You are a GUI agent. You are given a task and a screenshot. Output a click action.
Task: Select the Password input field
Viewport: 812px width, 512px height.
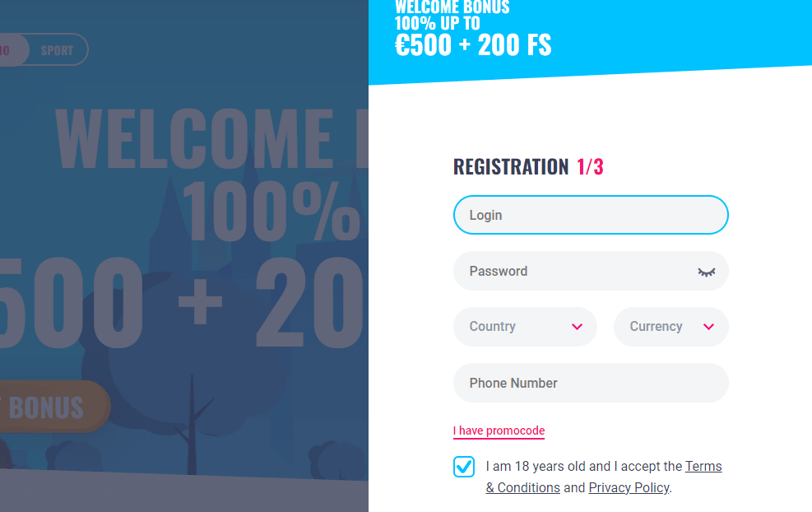point(591,271)
